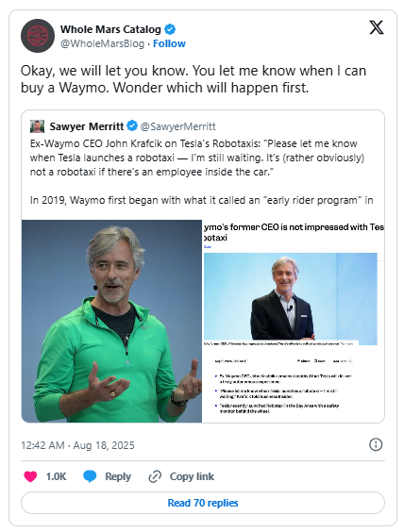Click Sawyer Merritt's verified checkmark badge
The height and width of the screenshot is (532, 404).
click(132, 126)
